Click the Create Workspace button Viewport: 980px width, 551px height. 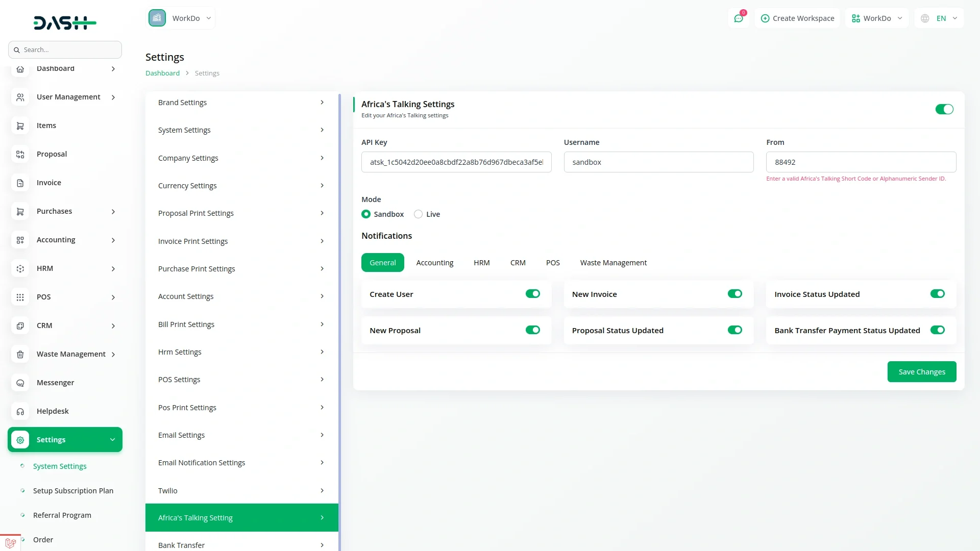[x=797, y=18]
